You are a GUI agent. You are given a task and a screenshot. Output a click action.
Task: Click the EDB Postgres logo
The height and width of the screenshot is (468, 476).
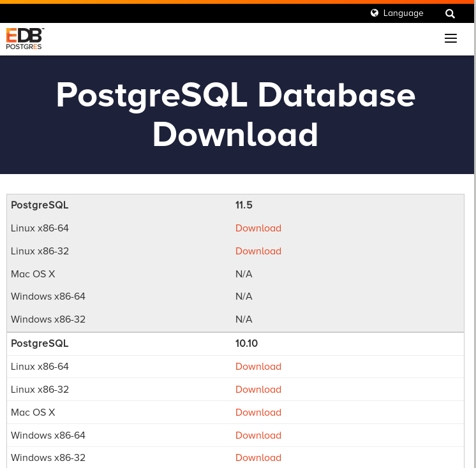point(25,38)
